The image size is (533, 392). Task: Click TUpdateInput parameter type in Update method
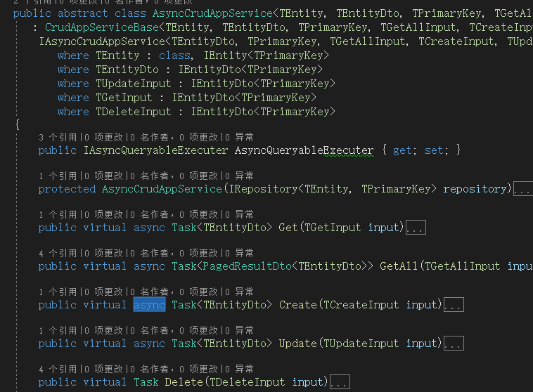[361, 344]
